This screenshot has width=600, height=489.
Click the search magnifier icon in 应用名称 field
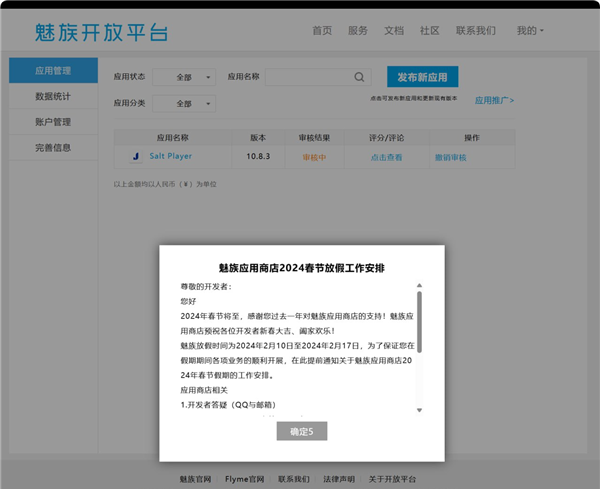click(359, 77)
